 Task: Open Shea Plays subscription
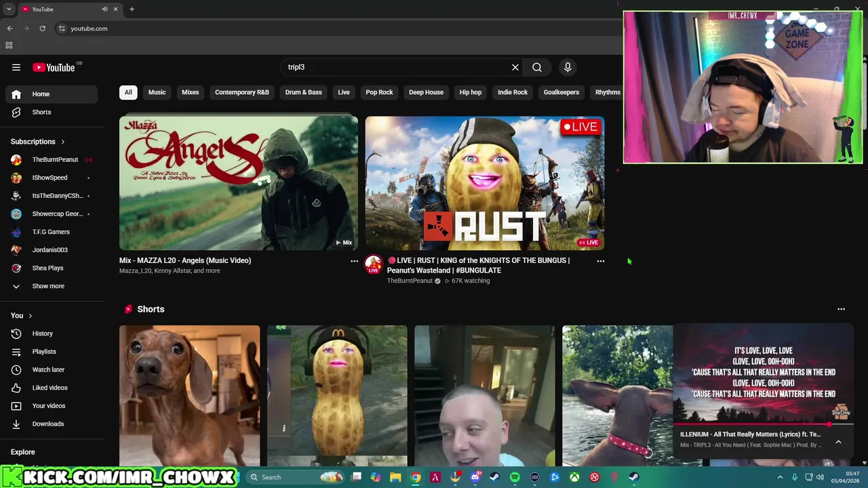point(52,268)
